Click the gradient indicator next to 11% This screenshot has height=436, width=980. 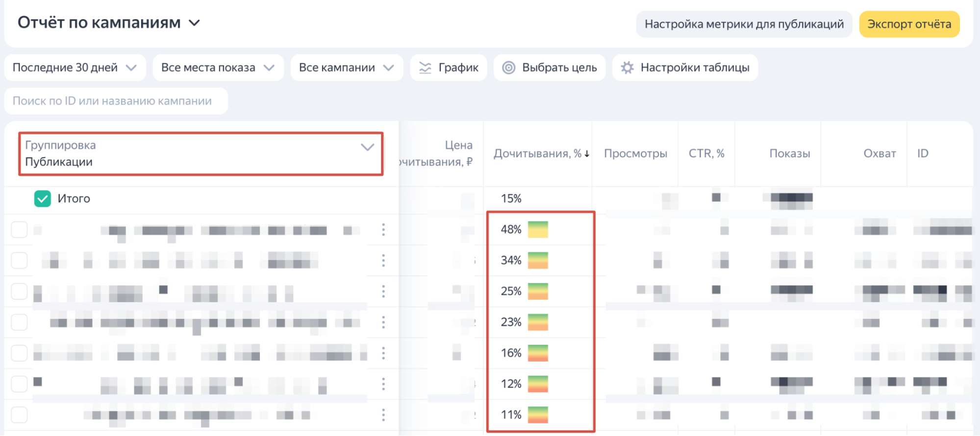538,414
